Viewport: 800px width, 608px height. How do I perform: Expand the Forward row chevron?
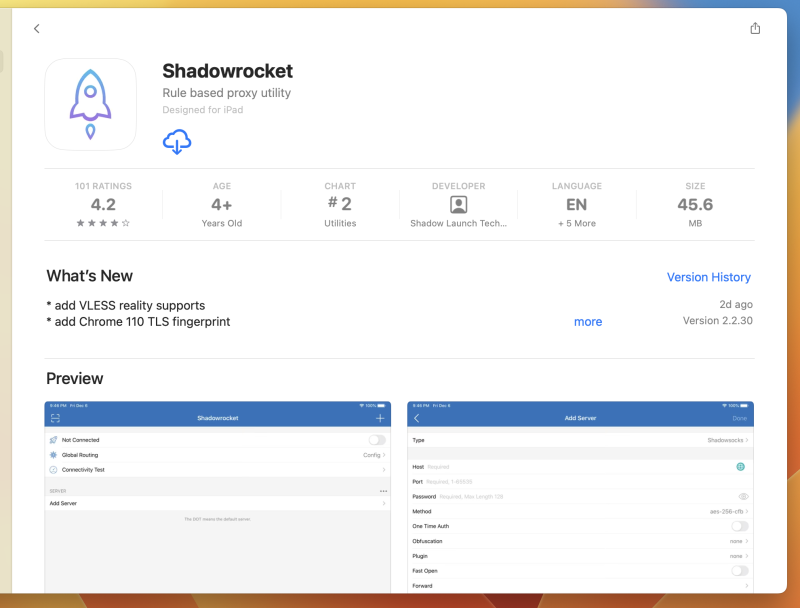click(746, 586)
